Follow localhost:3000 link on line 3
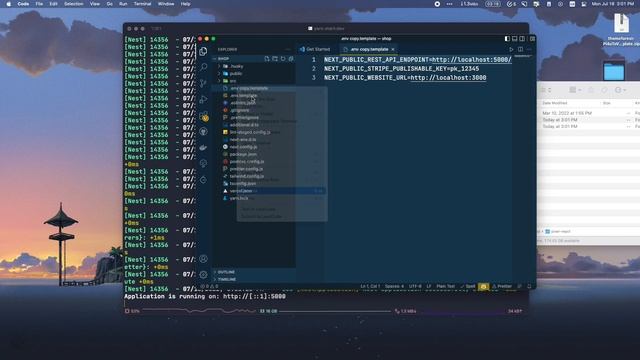Viewport: 640px width, 360px height. point(448,78)
